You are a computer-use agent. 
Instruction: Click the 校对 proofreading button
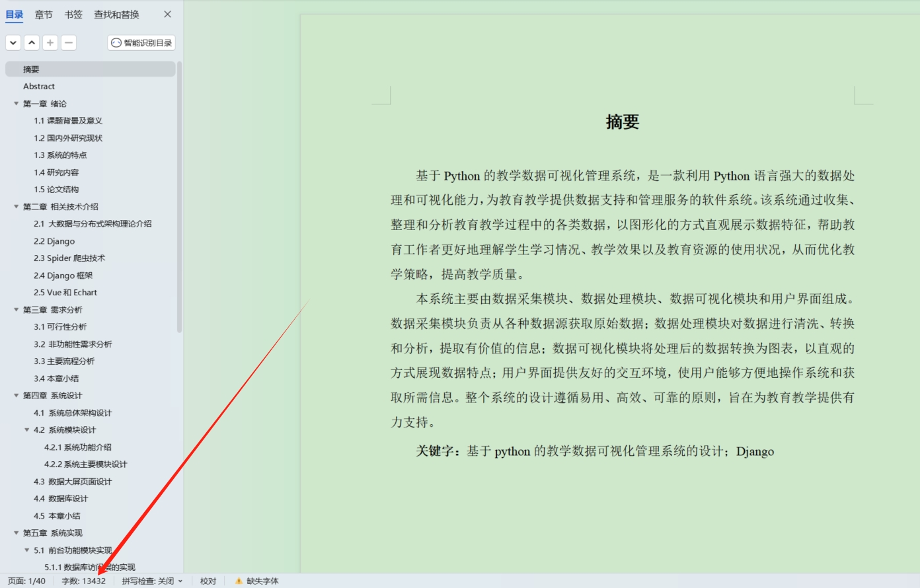208,581
